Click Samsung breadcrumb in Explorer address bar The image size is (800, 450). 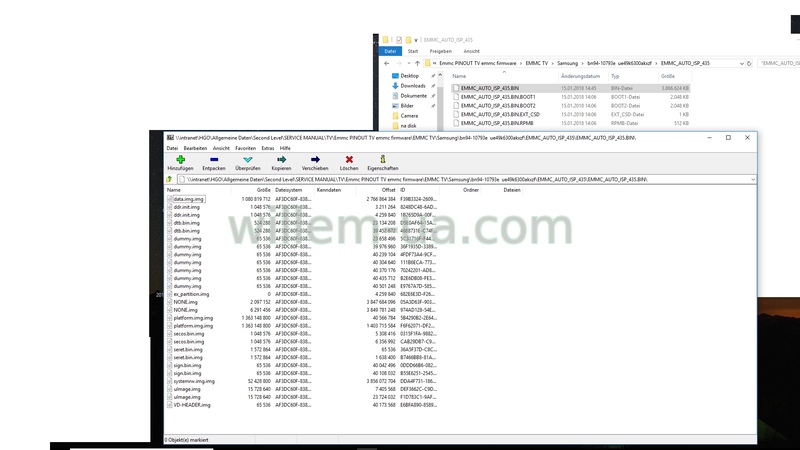click(x=567, y=63)
